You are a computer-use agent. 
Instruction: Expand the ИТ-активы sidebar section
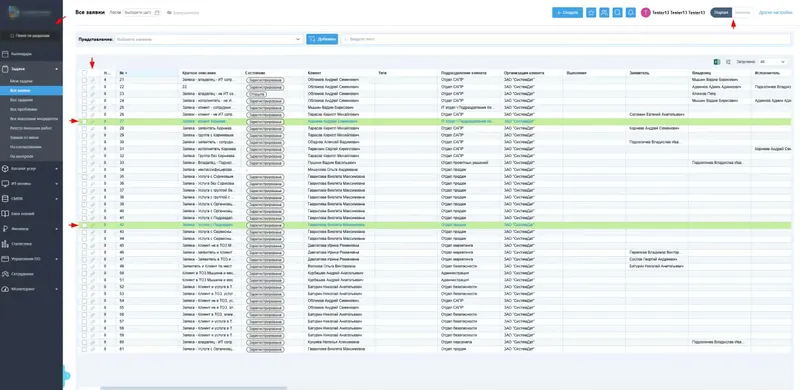[x=31, y=183]
